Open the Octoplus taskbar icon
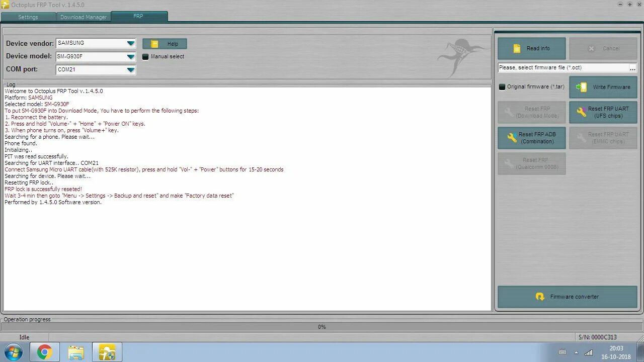This screenshot has width=644, height=362. (107, 352)
